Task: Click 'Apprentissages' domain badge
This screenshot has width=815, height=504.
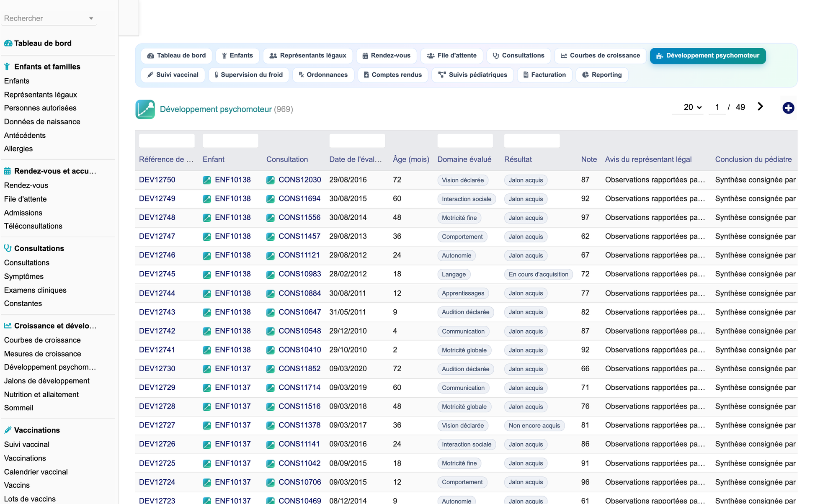Action: point(463,293)
